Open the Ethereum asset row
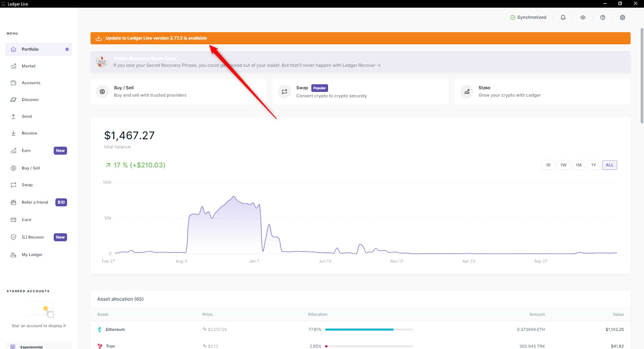The width and height of the screenshot is (644, 349). point(360,329)
